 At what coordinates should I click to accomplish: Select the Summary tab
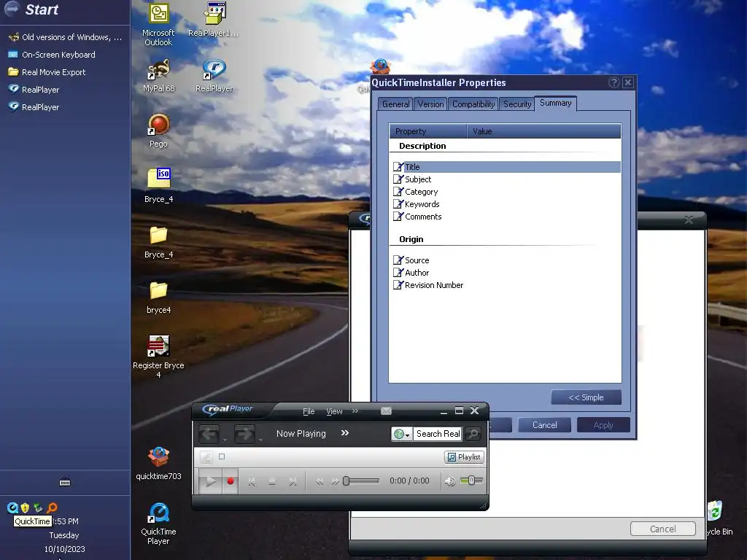555,104
